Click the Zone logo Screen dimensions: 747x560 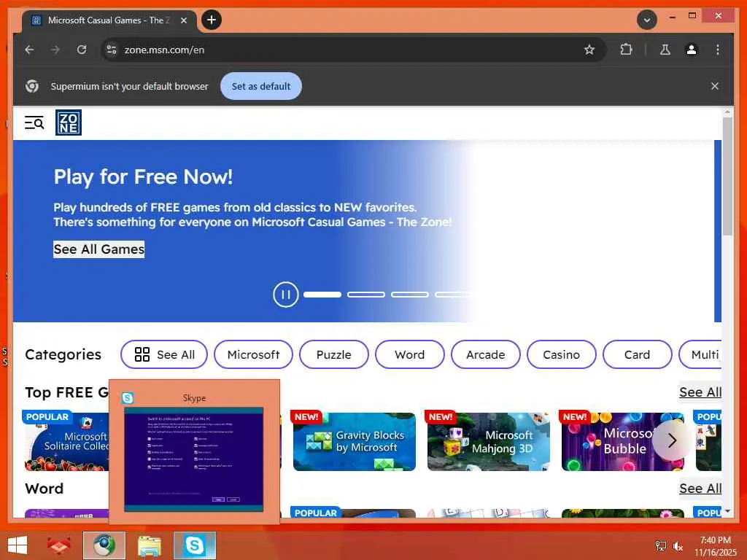tap(68, 122)
